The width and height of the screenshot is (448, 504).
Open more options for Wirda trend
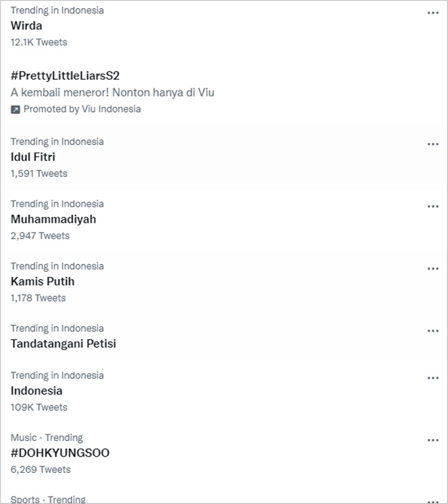click(x=433, y=13)
